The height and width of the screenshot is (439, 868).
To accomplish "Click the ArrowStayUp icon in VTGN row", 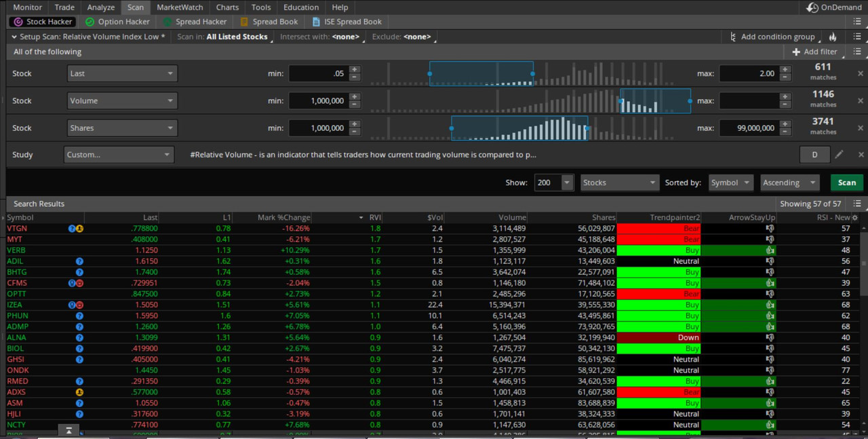I will pyautogui.click(x=770, y=229).
